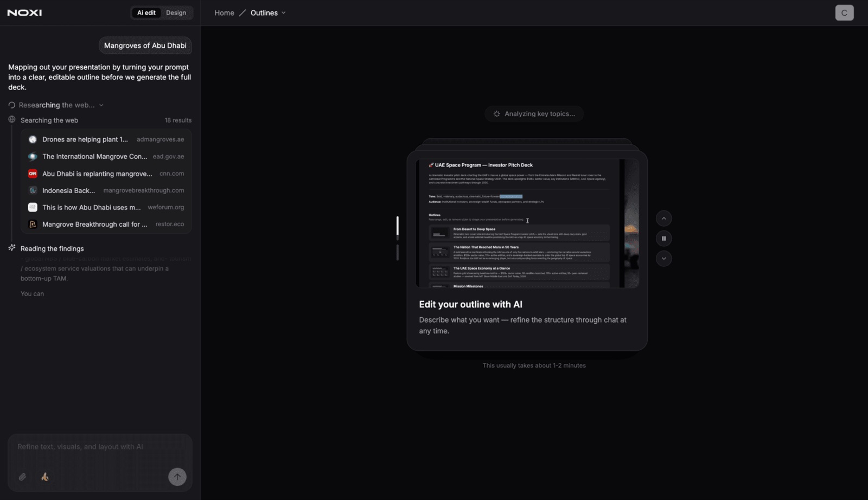Click the weforum.org favicon

[33, 207]
